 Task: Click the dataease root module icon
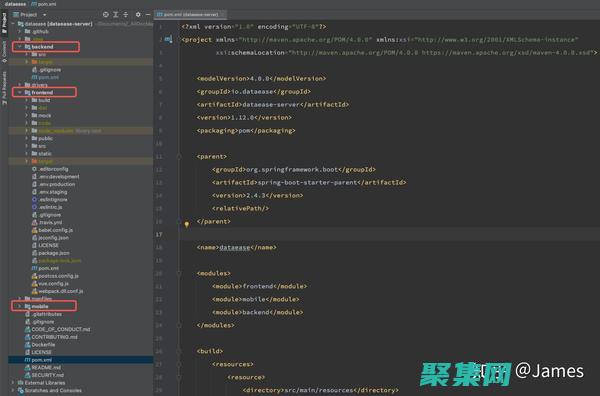pyautogui.click(x=21, y=24)
